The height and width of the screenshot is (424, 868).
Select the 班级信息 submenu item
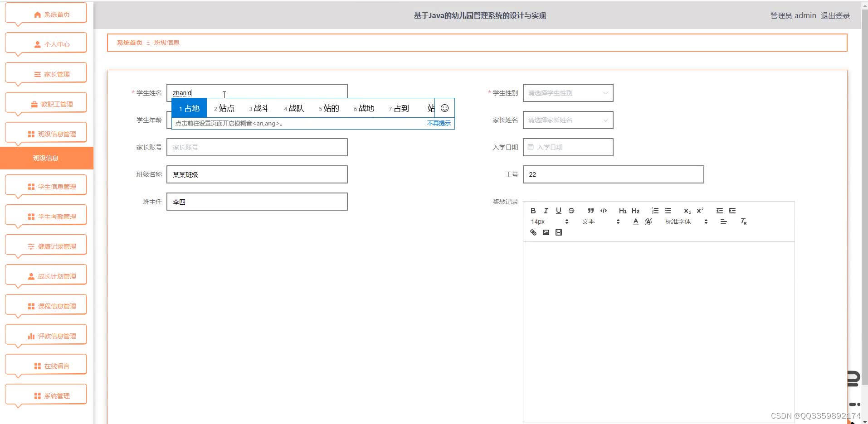(x=46, y=158)
